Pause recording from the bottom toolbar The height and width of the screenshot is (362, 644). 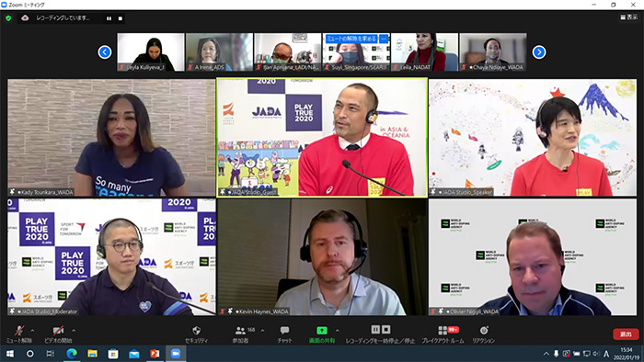(375, 329)
